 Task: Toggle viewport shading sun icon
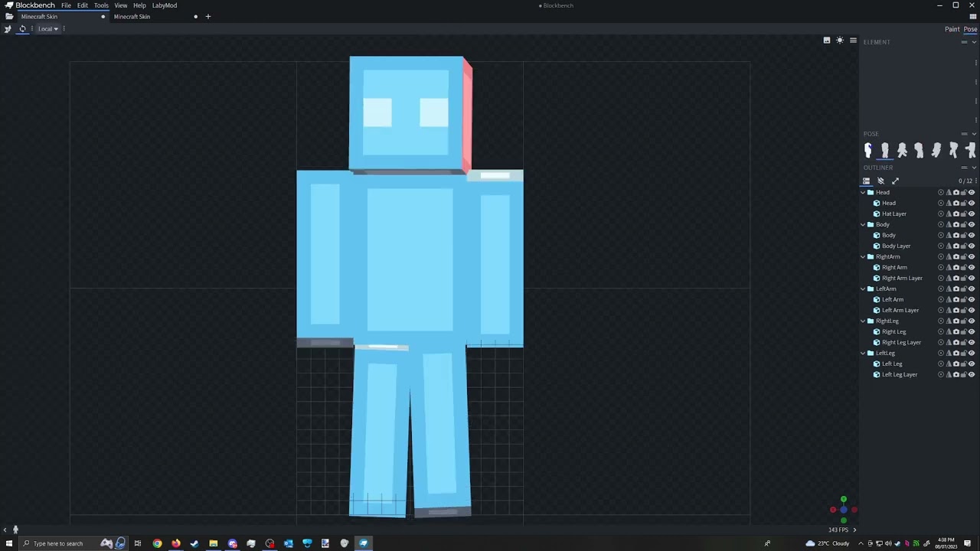coord(840,41)
